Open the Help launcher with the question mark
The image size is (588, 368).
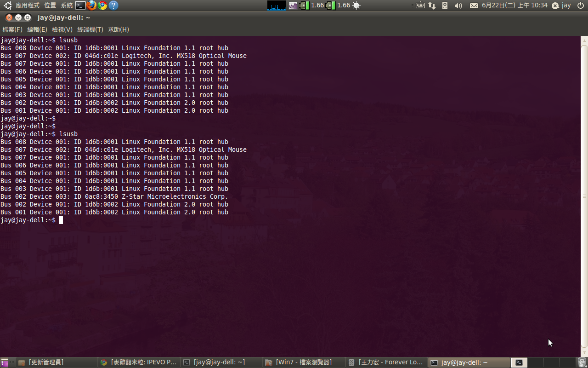113,6
